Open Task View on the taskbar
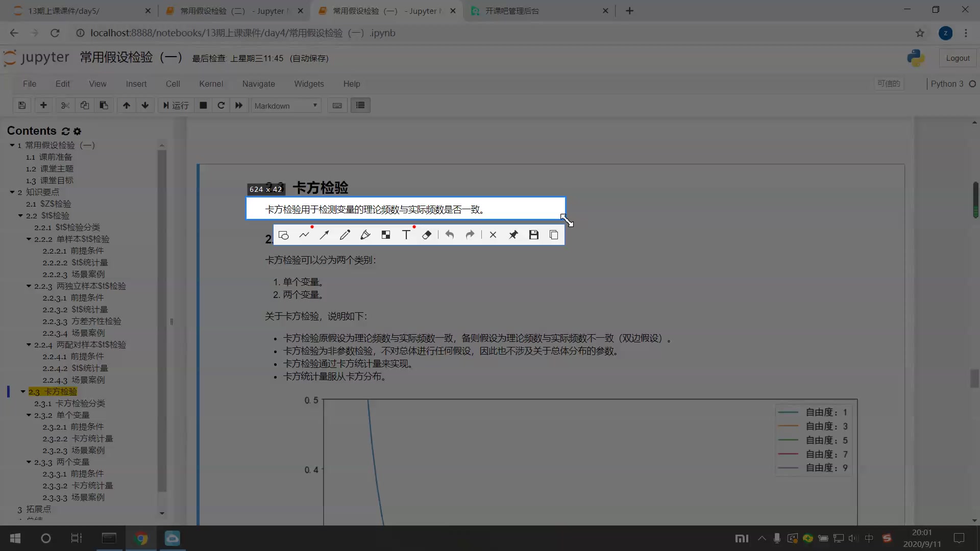The image size is (980, 551). click(77, 538)
